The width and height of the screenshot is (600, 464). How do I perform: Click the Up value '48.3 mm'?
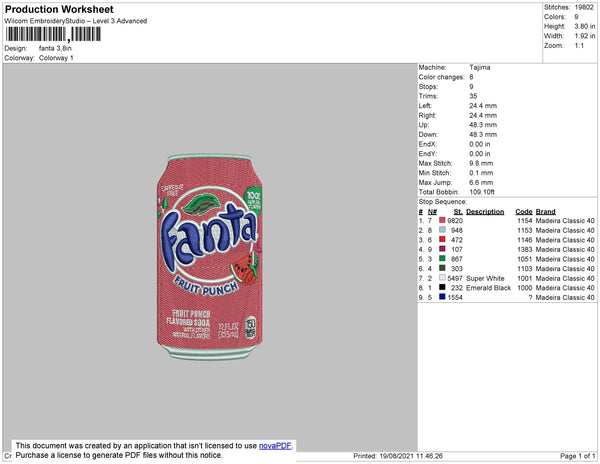(x=483, y=125)
